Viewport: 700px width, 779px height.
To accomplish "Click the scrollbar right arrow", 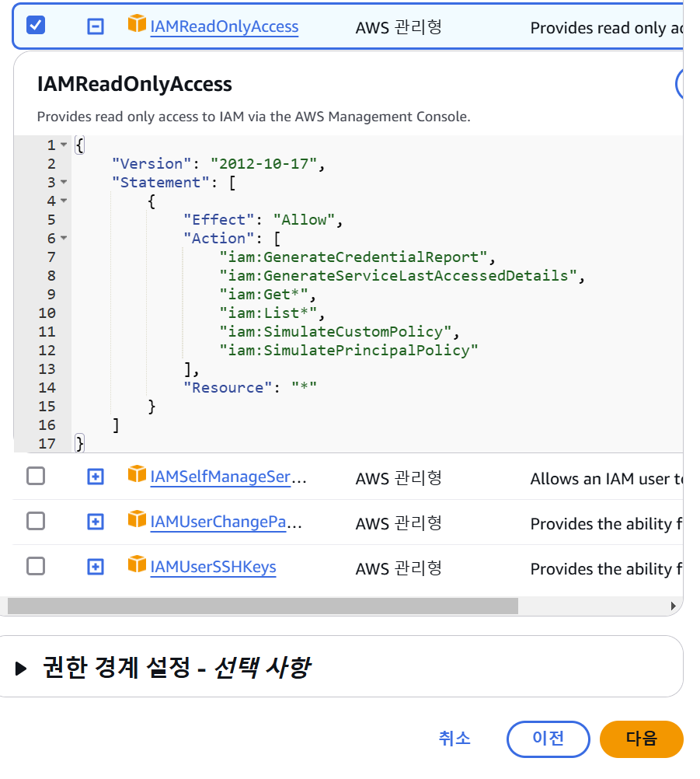I will click(x=673, y=606).
